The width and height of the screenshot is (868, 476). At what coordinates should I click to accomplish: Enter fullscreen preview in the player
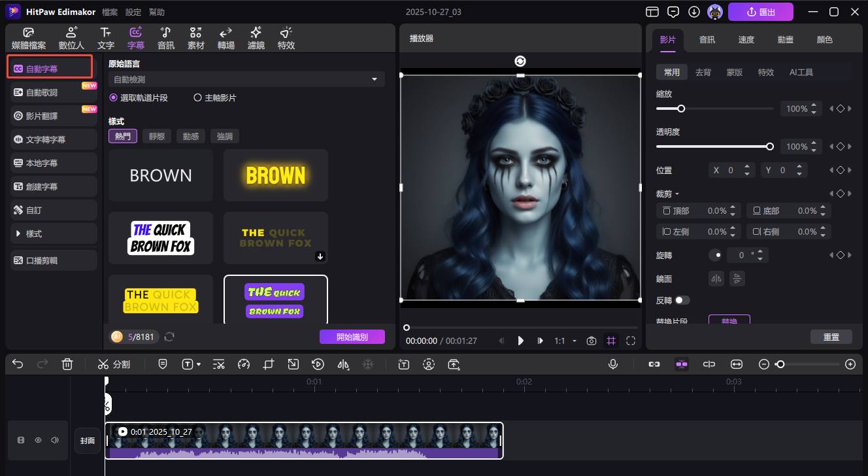(631, 341)
